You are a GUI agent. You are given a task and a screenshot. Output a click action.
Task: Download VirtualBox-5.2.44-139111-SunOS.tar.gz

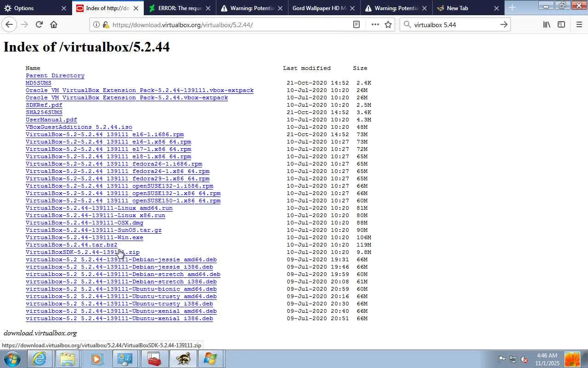94,230
